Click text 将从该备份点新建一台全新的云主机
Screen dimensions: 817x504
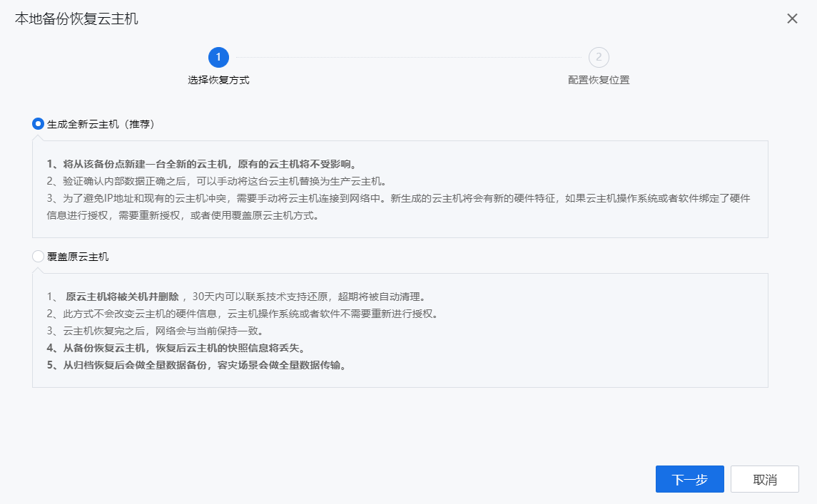tap(146, 164)
